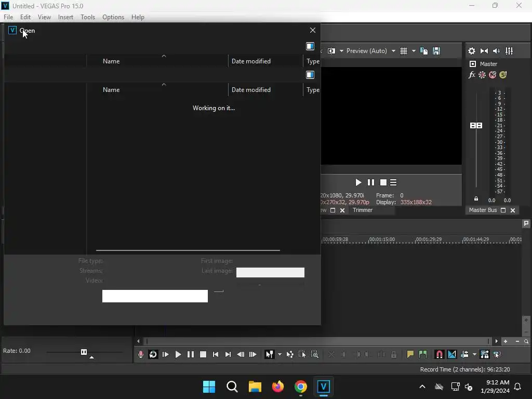Image resolution: width=532 pixels, height=399 pixels.
Task: Click Record microphone button in transport
Action: pos(140,354)
